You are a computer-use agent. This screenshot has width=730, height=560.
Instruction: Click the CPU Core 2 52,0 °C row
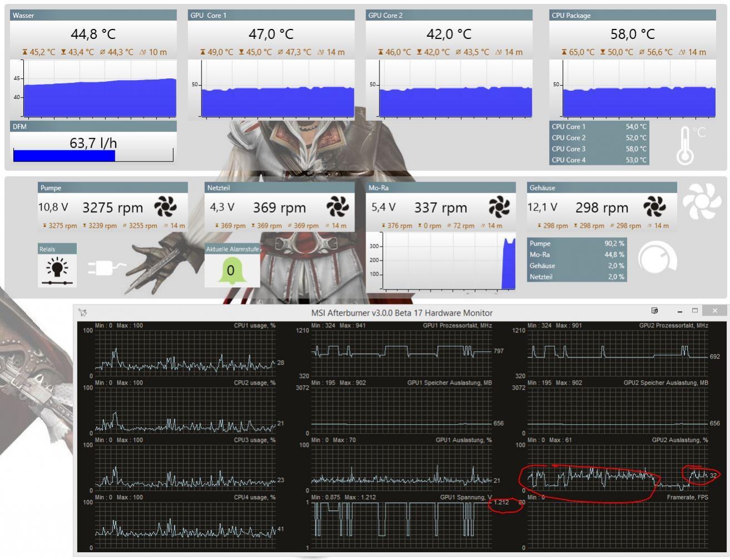click(599, 138)
